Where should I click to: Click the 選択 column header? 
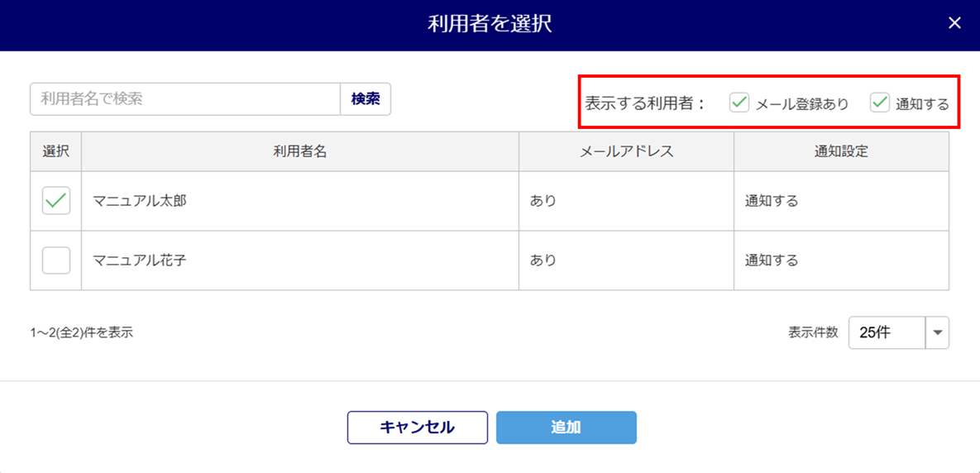pyautogui.click(x=56, y=151)
